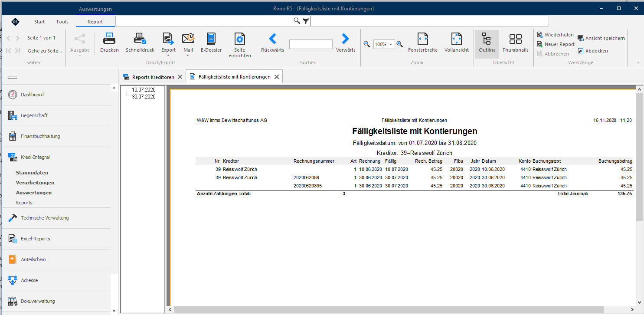Zoom out with the minus magnifier
This screenshot has height=315, width=644.
coord(366,44)
